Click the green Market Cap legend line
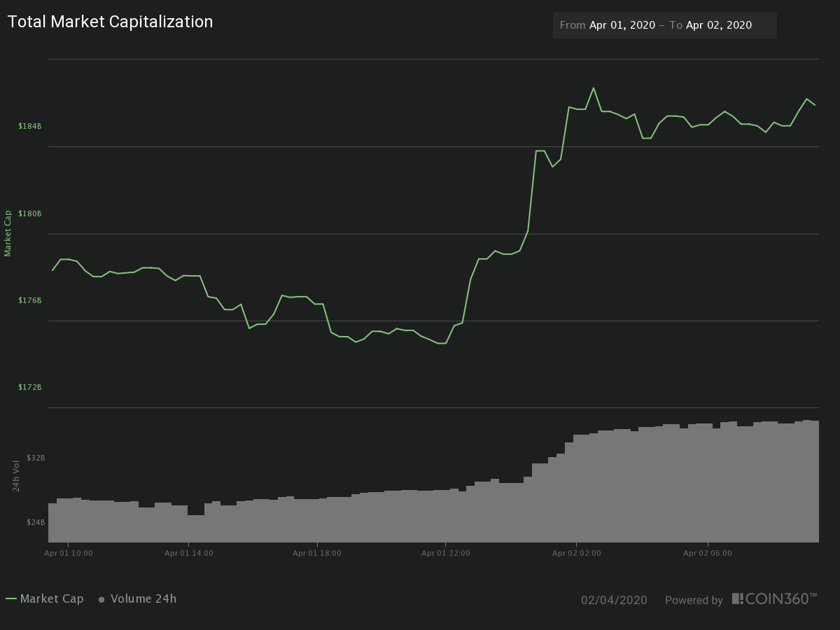The width and height of the screenshot is (840, 630). tap(11, 599)
